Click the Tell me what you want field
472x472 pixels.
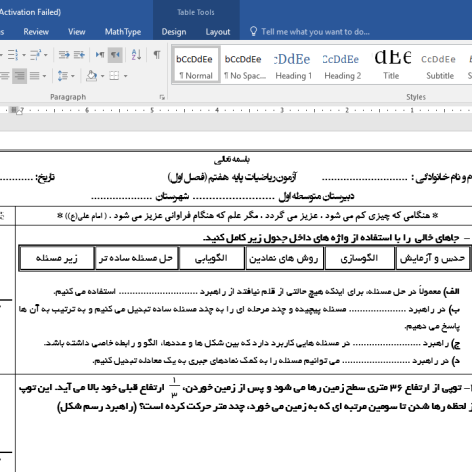pos(310,32)
